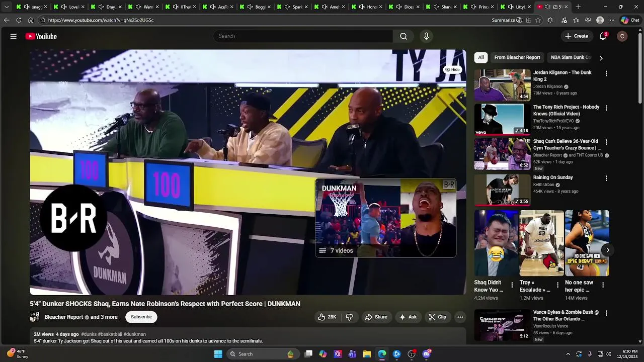
Task: Open options for Shaq Can't Believe video
Action: coord(606,142)
